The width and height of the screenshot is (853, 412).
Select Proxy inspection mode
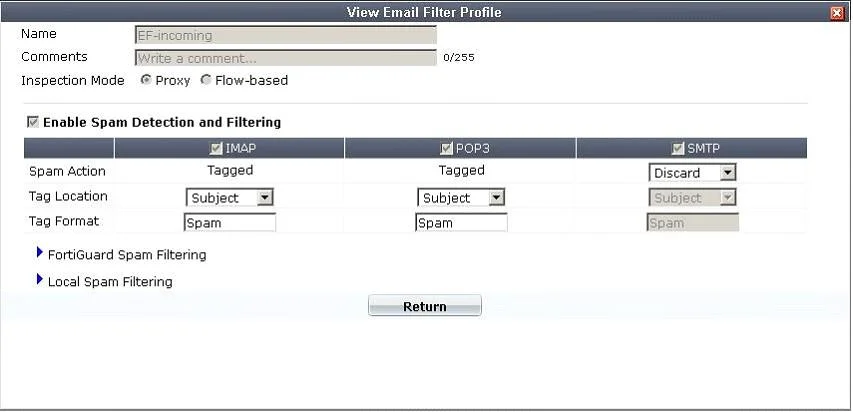[x=145, y=80]
